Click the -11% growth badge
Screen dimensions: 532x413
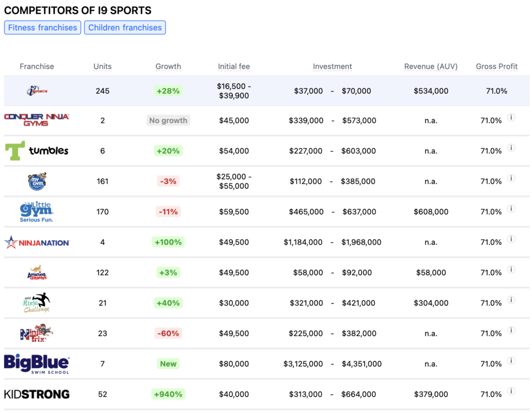[168, 212]
